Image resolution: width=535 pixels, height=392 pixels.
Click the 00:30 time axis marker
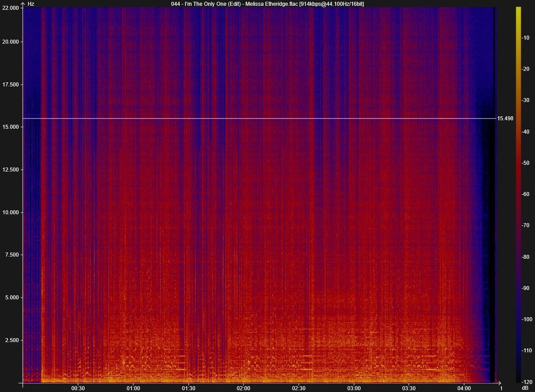click(78, 388)
